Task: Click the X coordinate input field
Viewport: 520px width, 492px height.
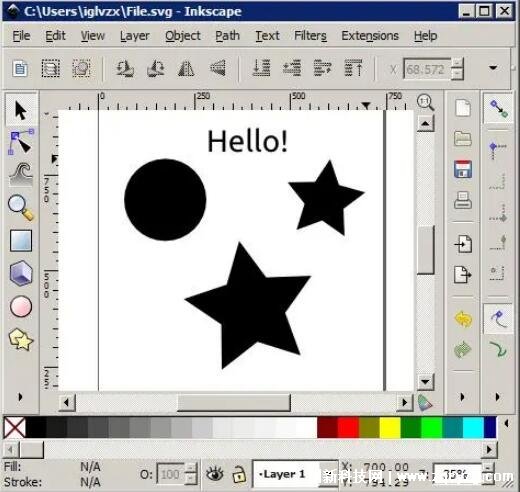Action: (x=427, y=69)
